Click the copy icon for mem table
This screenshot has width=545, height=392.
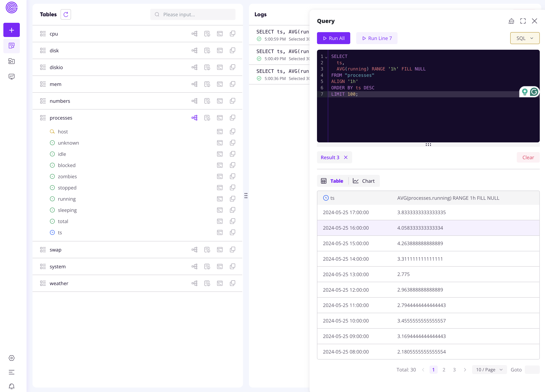point(232,84)
